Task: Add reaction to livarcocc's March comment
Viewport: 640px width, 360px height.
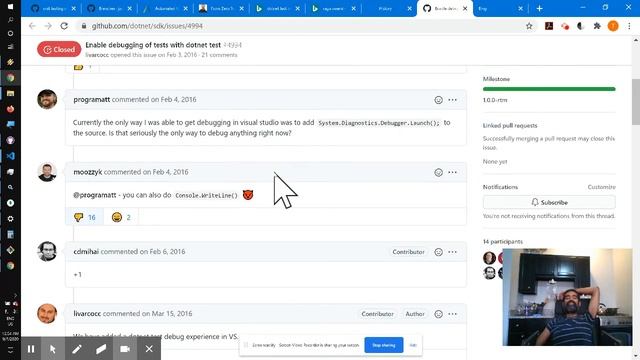Action: click(x=438, y=314)
